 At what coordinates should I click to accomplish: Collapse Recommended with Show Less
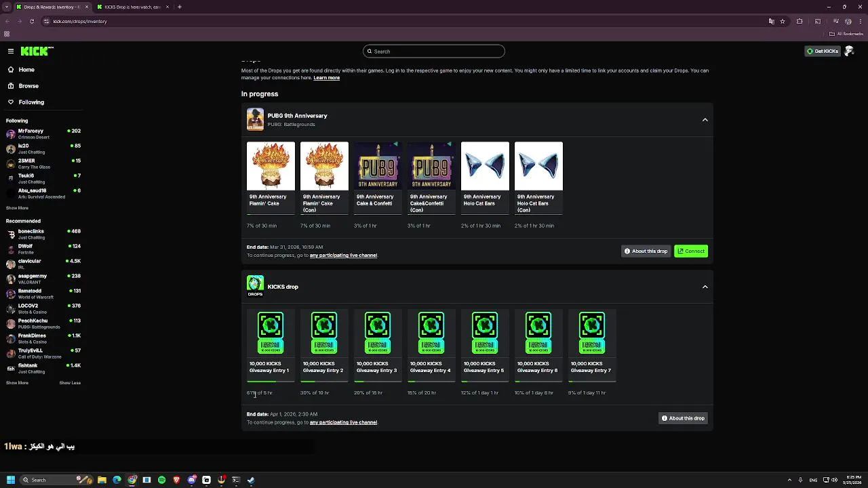(70, 383)
